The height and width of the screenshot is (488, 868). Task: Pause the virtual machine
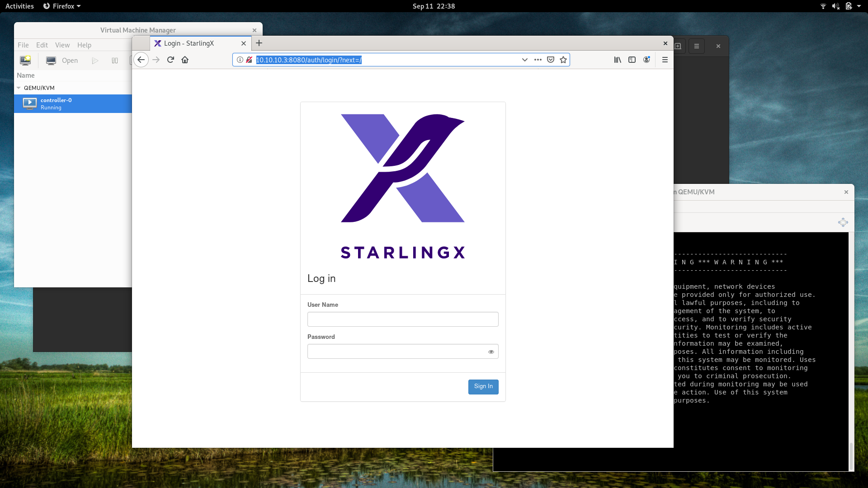coord(115,60)
